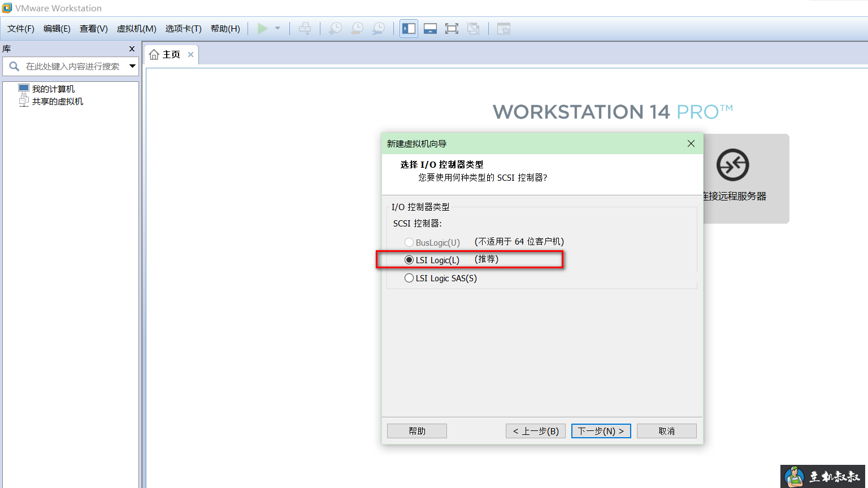Close the Home tab
868x488 pixels.
click(191, 54)
